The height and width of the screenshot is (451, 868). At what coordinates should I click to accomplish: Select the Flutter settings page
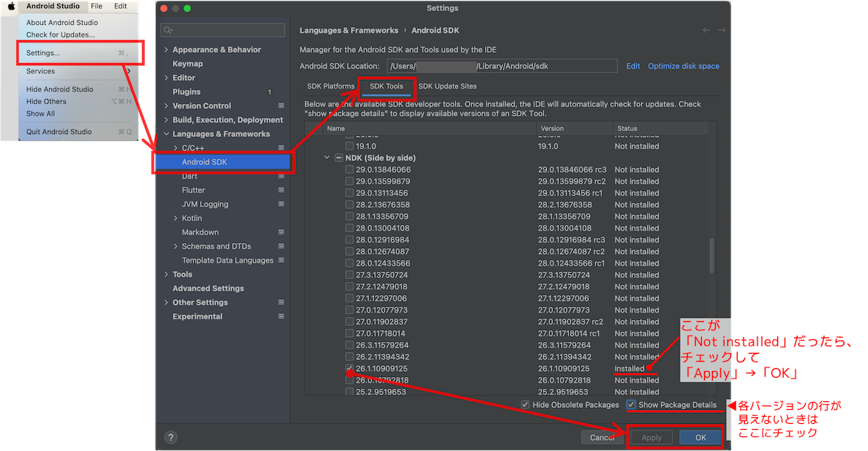coord(193,190)
